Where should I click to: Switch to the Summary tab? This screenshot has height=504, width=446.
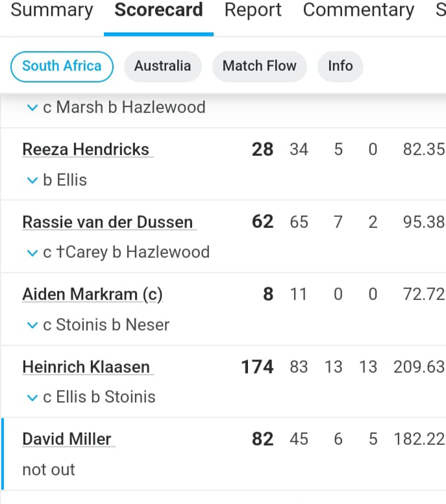tap(52, 10)
